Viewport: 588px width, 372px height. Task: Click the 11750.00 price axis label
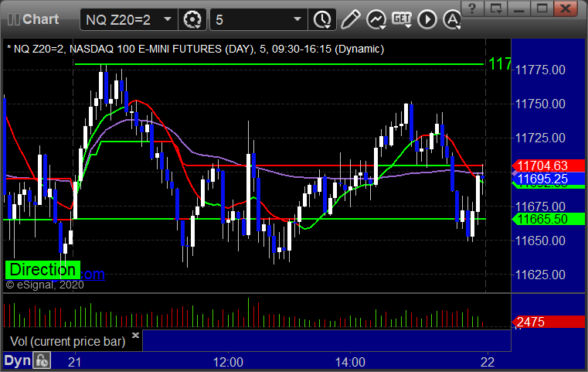pos(540,104)
